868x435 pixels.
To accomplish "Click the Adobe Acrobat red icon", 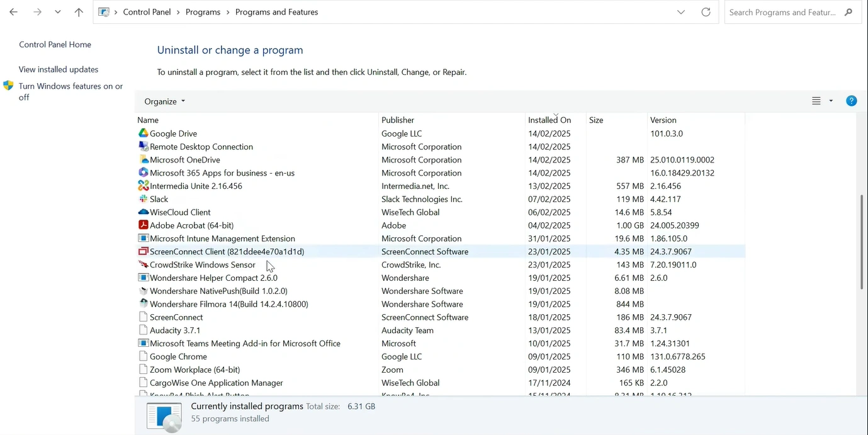I will point(144,225).
